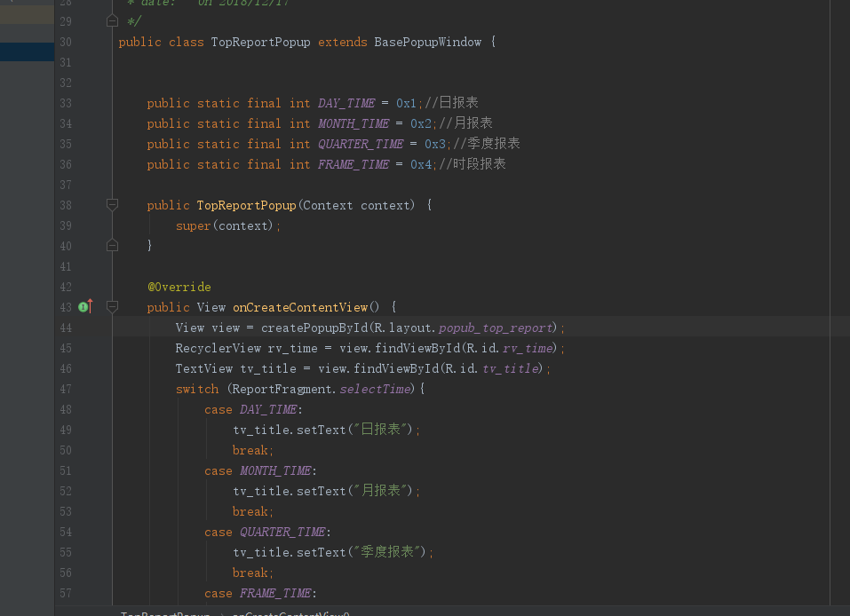Image resolution: width=850 pixels, height=616 pixels.
Task: Click the orange block atop the left sidebar strip
Action: pos(27,14)
